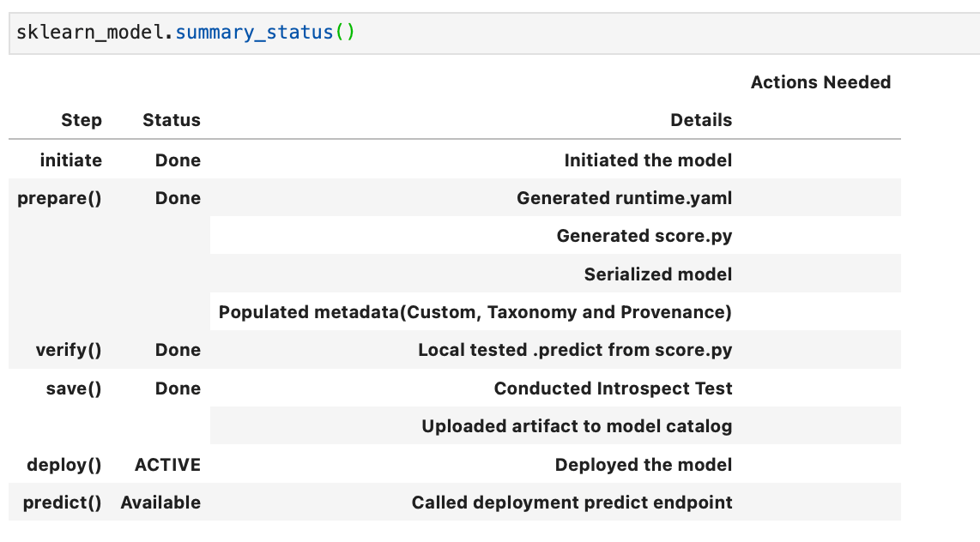Select the Serialized model detail cell
The image size is (980, 542).
(x=658, y=274)
